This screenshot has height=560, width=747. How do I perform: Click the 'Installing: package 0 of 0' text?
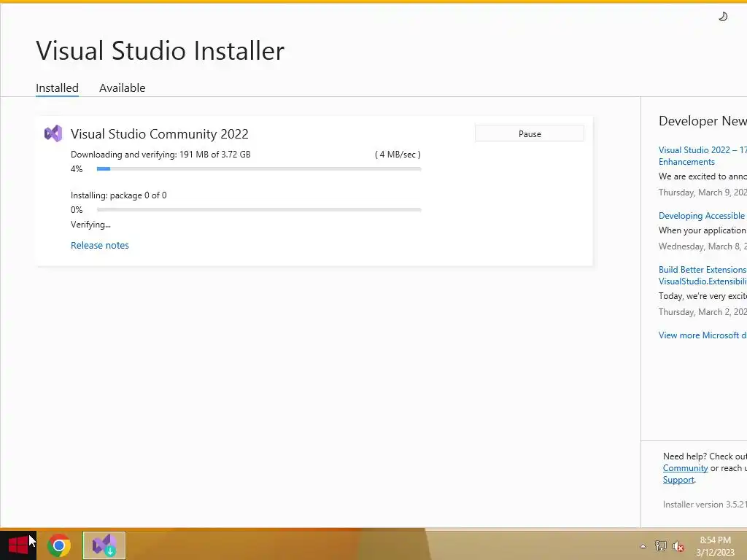pos(119,195)
